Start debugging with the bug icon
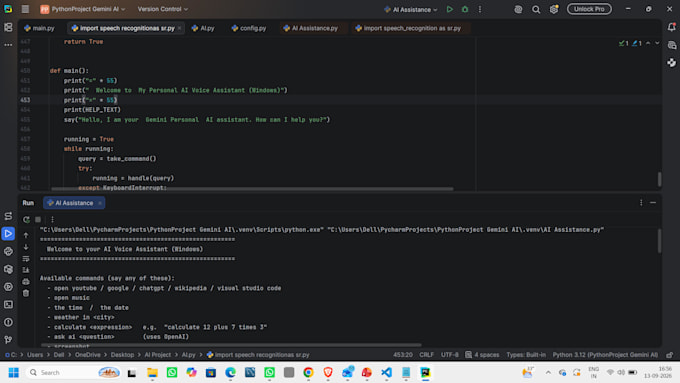 click(465, 9)
